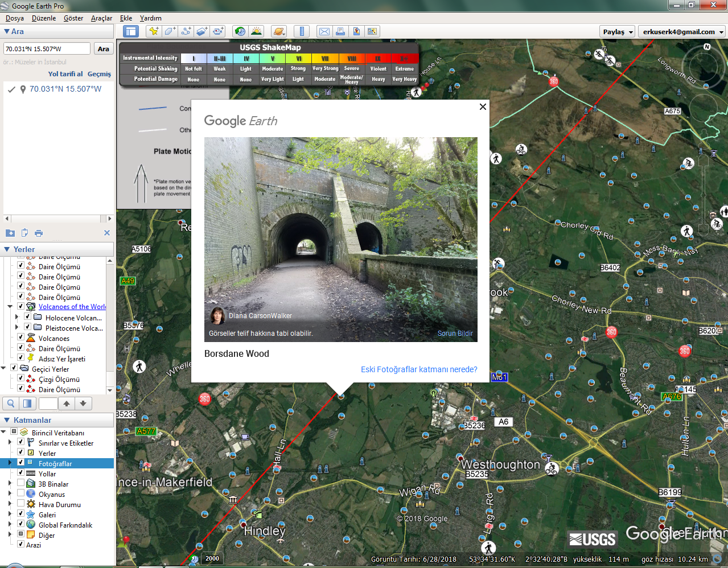728x568 pixels.
Task: Click the Save image toolbar icon
Action: (x=356, y=31)
